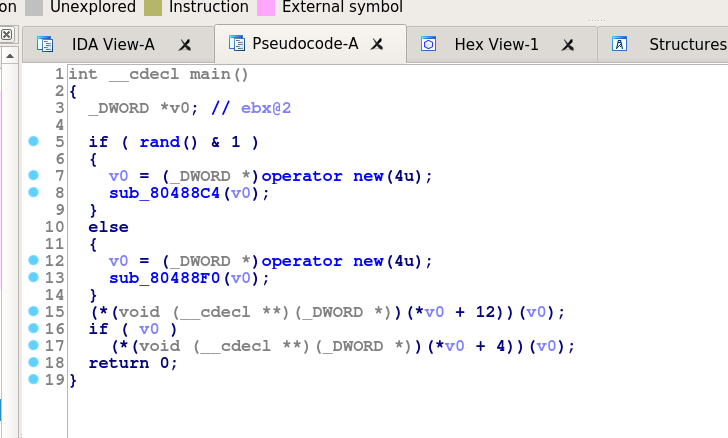This screenshot has width=728, height=438.
Task: Click the *v0 declaration on line 3
Action: point(175,108)
